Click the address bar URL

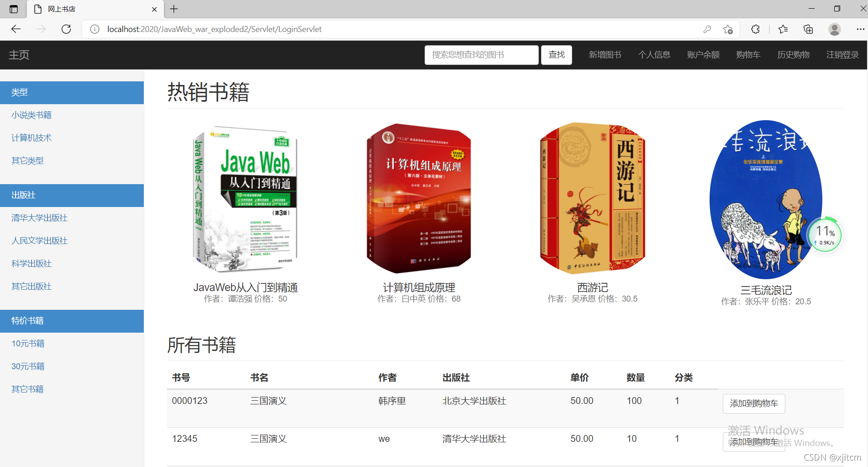point(214,29)
